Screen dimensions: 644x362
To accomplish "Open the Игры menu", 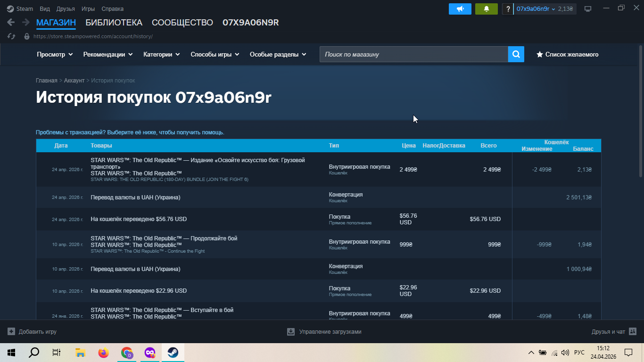I will coord(88,8).
